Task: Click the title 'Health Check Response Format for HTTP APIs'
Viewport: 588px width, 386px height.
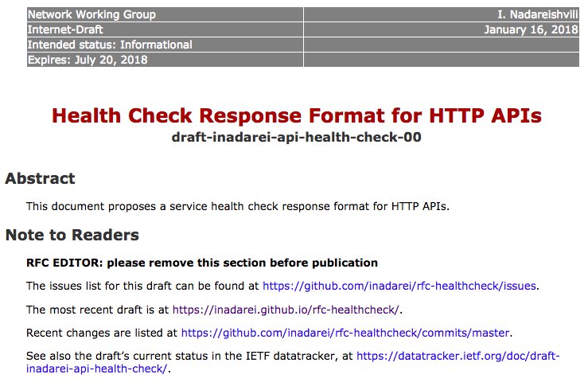Action: [297, 115]
